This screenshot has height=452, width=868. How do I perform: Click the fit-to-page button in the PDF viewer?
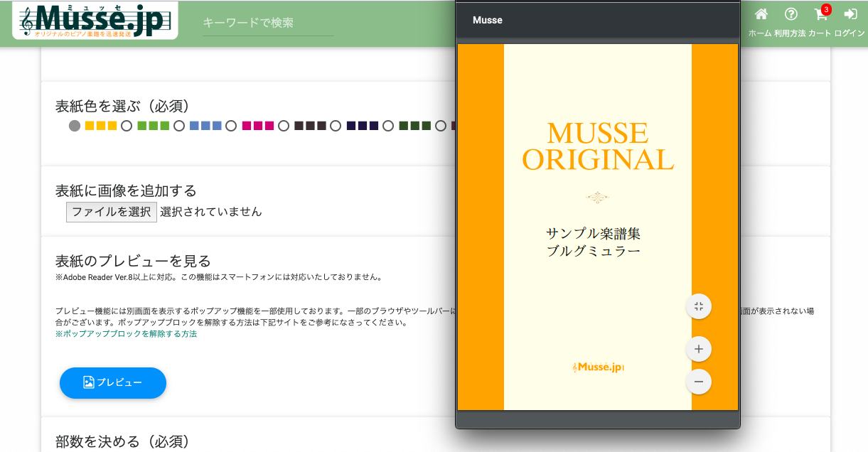tap(699, 306)
